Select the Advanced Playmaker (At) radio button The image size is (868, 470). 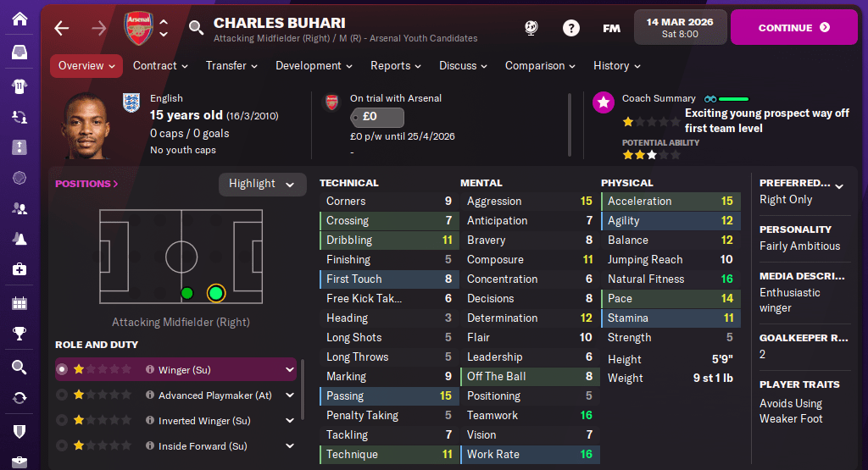pos(62,395)
